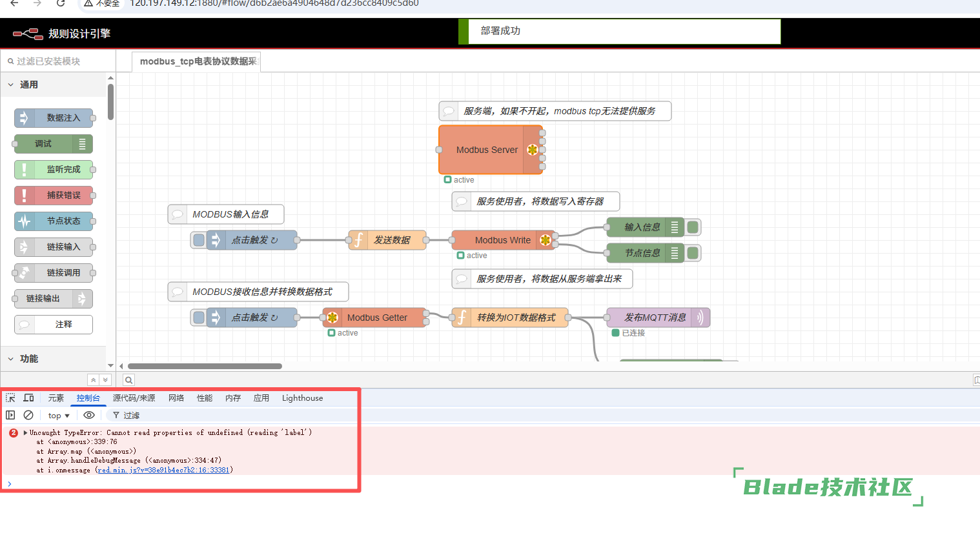This screenshot has width=980, height=546.
Task: Create a live expression with the eye icon
Action: point(89,415)
